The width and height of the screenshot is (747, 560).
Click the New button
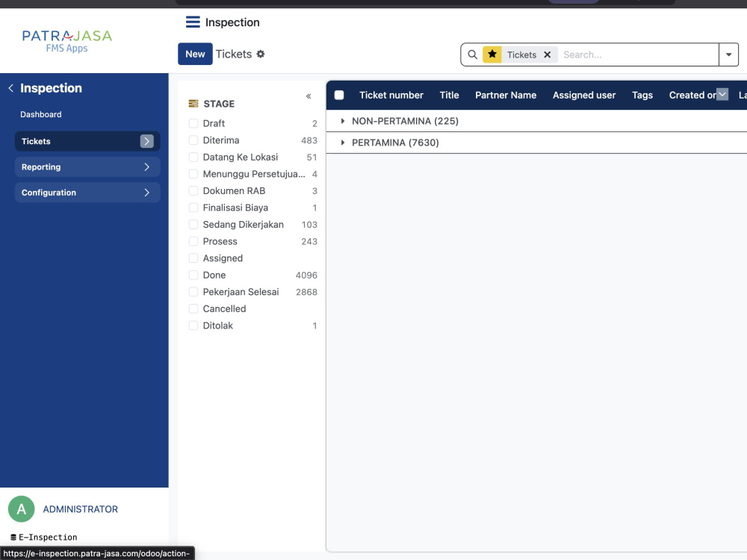pyautogui.click(x=195, y=54)
